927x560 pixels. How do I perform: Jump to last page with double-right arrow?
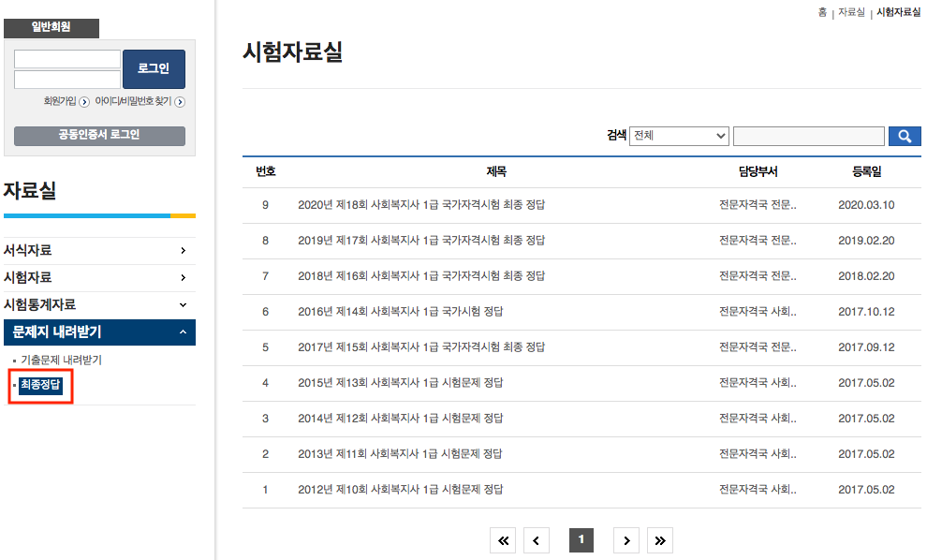660,540
